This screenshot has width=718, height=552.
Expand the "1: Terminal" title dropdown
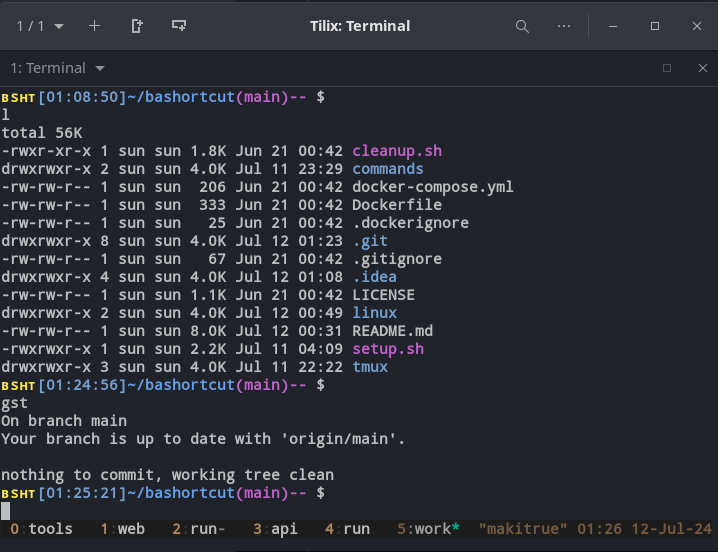click(x=58, y=68)
